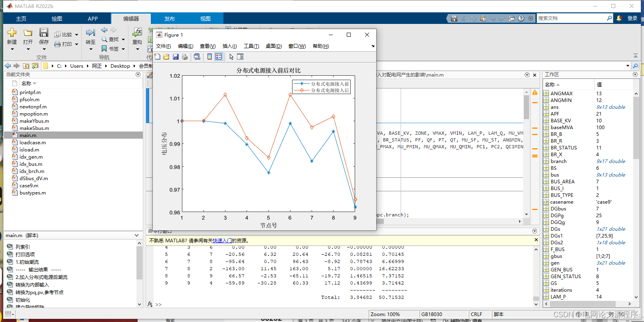The image size is (644, 322).
Task: Click the 新建 new-script icon
Action: pos(12,32)
